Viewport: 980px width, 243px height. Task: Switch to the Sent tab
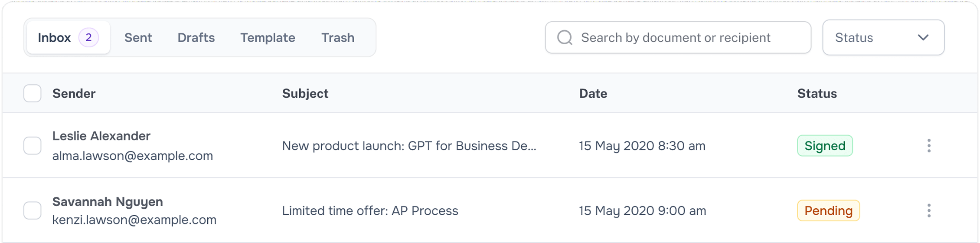138,38
